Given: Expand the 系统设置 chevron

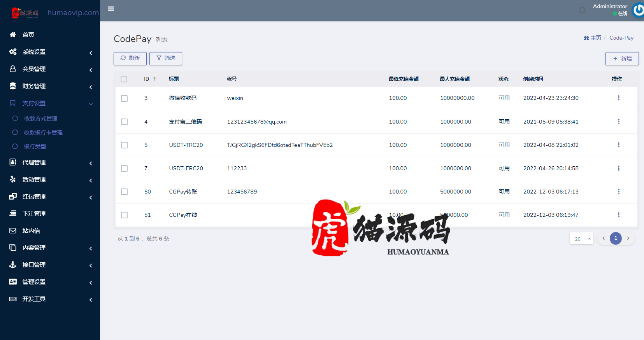Looking at the screenshot, I should click(x=91, y=53).
